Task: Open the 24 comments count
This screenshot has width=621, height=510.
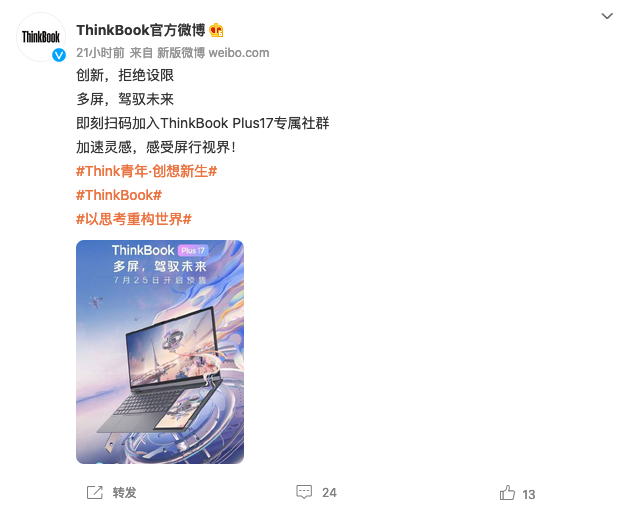Action: pos(329,493)
